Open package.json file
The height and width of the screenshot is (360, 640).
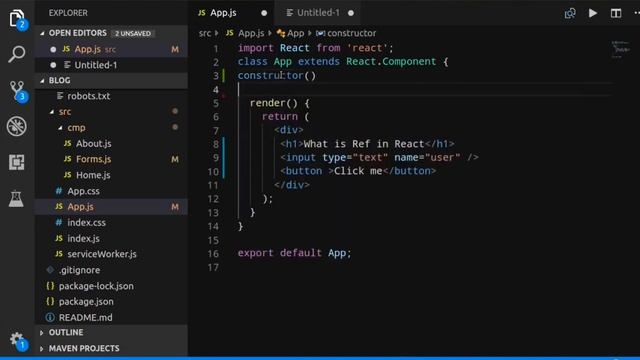86,302
